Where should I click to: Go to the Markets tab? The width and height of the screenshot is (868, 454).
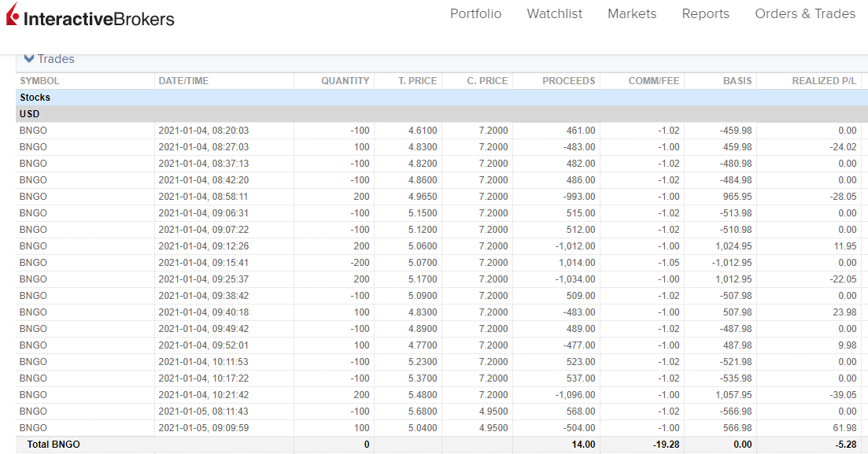(632, 14)
